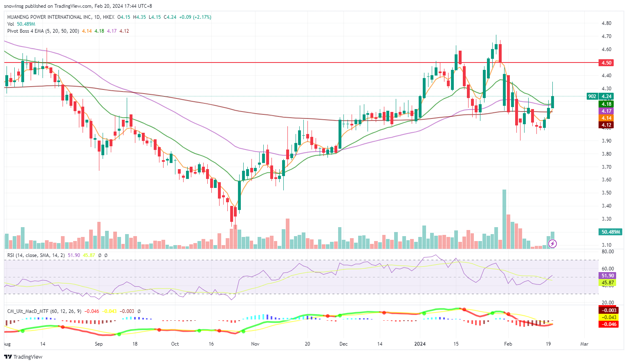This screenshot has height=364, width=628.
Task: Click the Oct label on time axis
Action: [175, 344]
